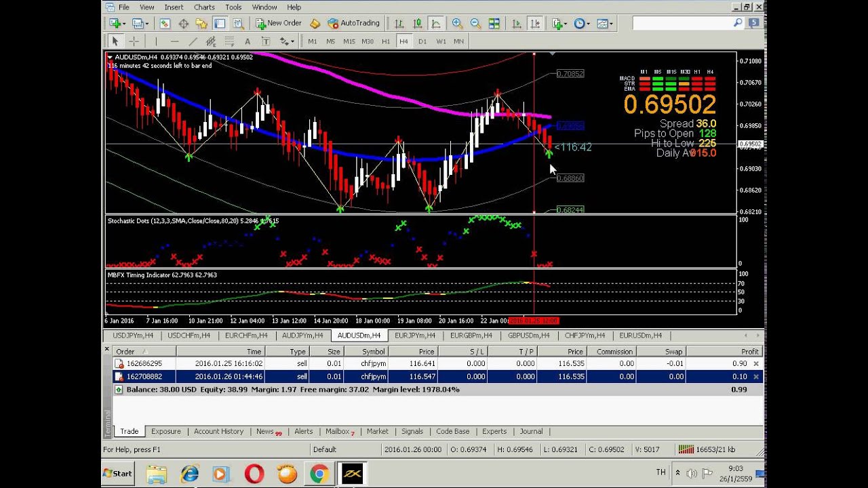The height and width of the screenshot is (488, 868).
Task: Toggle the Chart Shift icon
Action: [535, 23]
